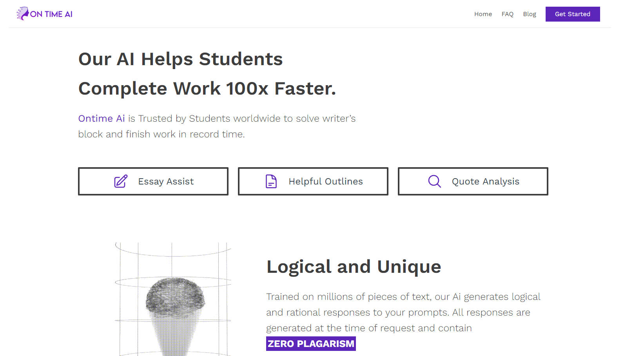Viewport: 644px width, 356px height.
Task: Click the Complete Work 100x Faster text
Action: [x=207, y=88]
